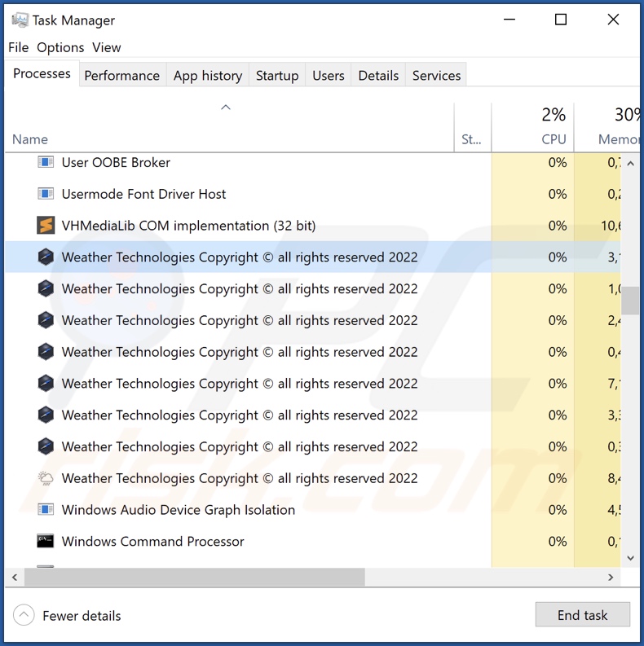Open the File menu
Image resolution: width=644 pixels, height=646 pixels.
19,47
